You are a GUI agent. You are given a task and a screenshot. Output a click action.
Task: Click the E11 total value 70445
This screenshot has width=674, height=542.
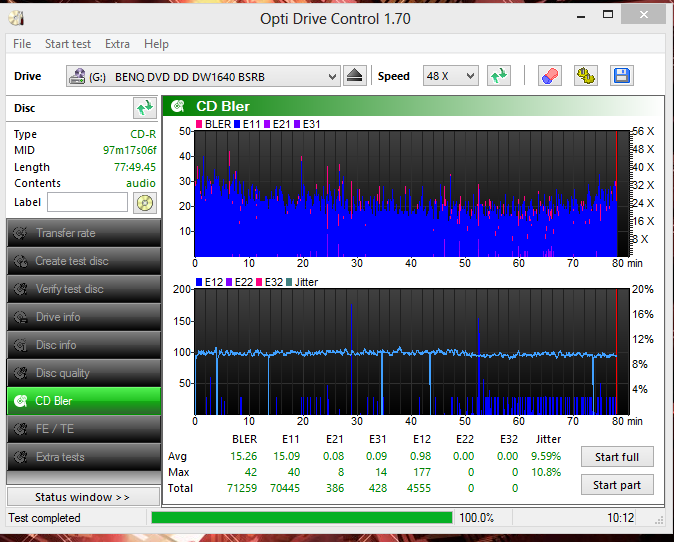tap(285, 488)
